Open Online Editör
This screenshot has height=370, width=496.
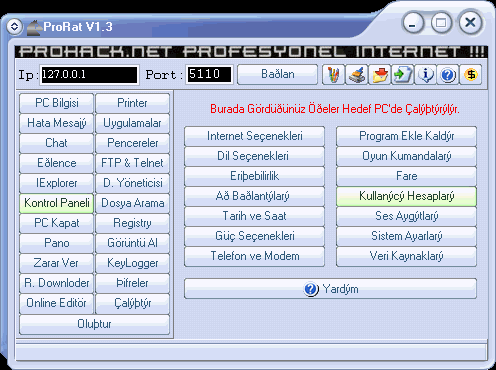[57, 303]
